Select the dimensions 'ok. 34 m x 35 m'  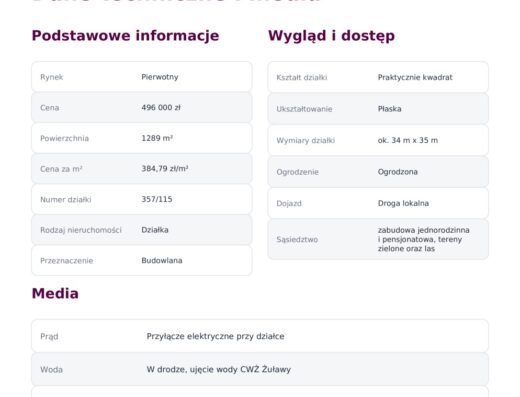coord(408,140)
